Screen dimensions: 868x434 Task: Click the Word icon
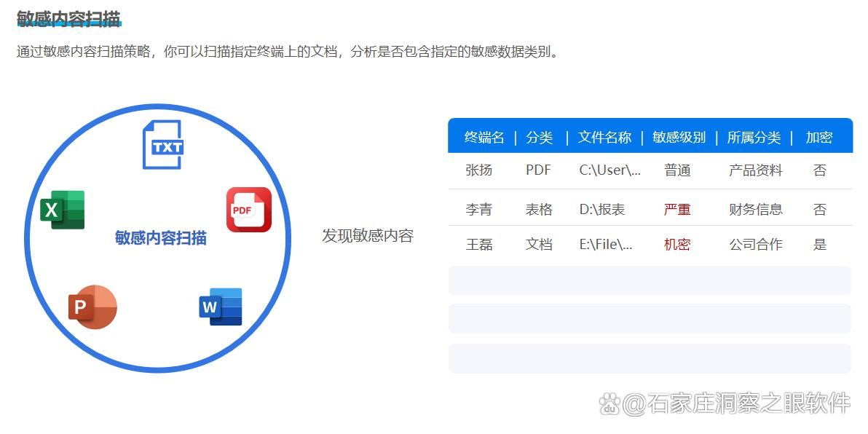coord(221,307)
